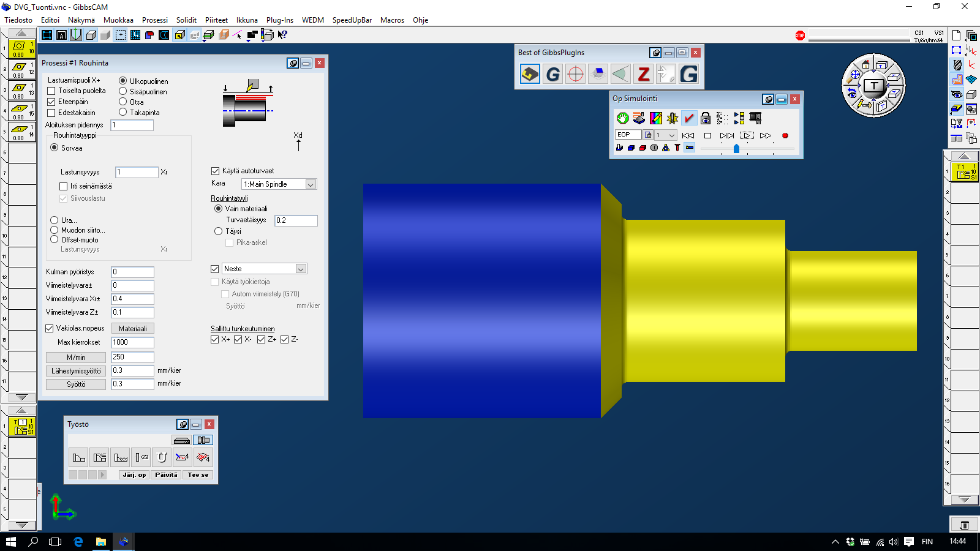Click the stop hand icon in Op Simulointi
980x551 pixels.
click(x=623, y=118)
